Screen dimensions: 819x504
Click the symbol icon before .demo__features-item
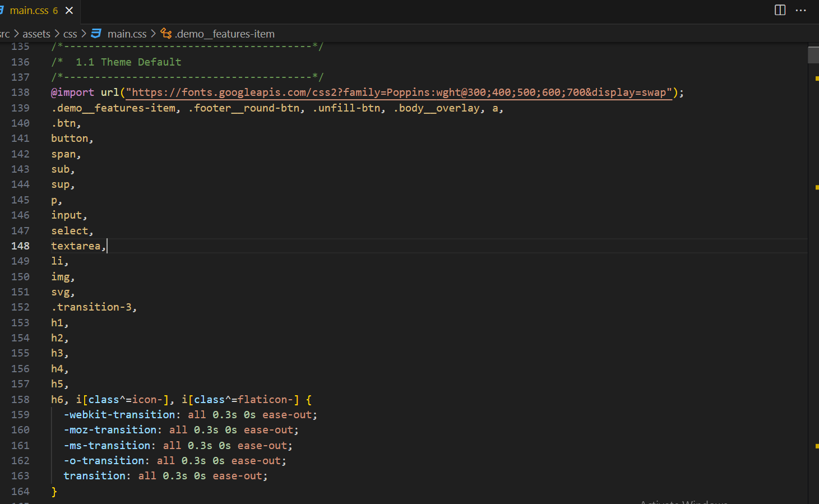pyautogui.click(x=166, y=34)
